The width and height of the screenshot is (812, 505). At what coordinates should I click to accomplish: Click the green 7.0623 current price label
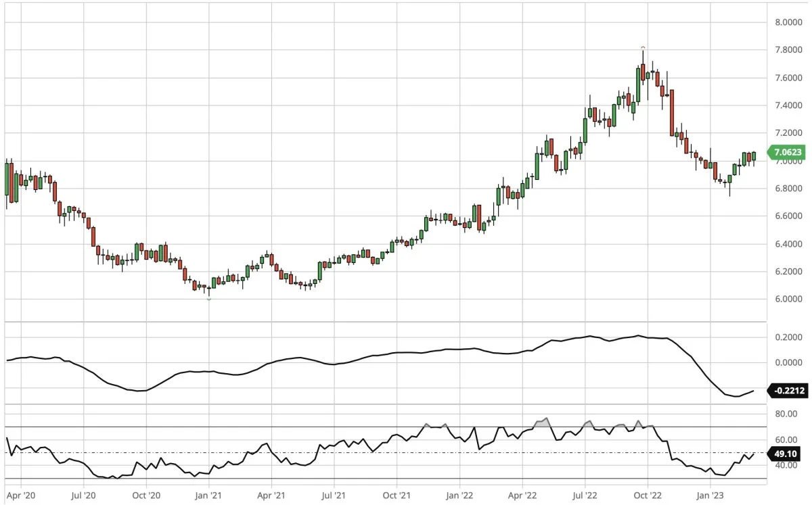786,153
